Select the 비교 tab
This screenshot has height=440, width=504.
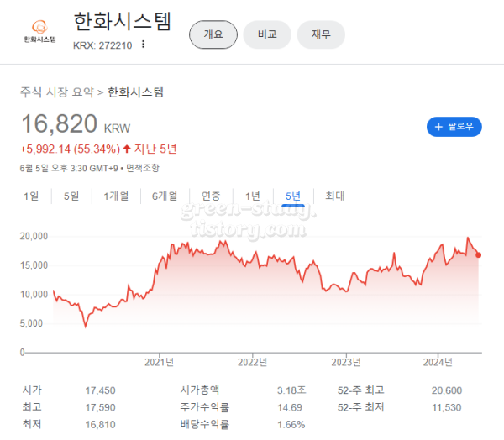(x=267, y=34)
